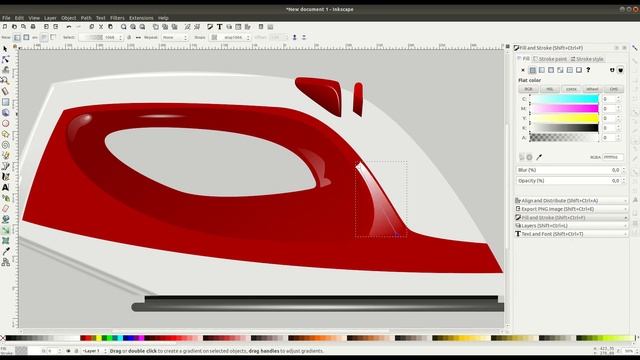Select the Text tool in toolbox
This screenshot has width=640, height=360.
pos(5,187)
